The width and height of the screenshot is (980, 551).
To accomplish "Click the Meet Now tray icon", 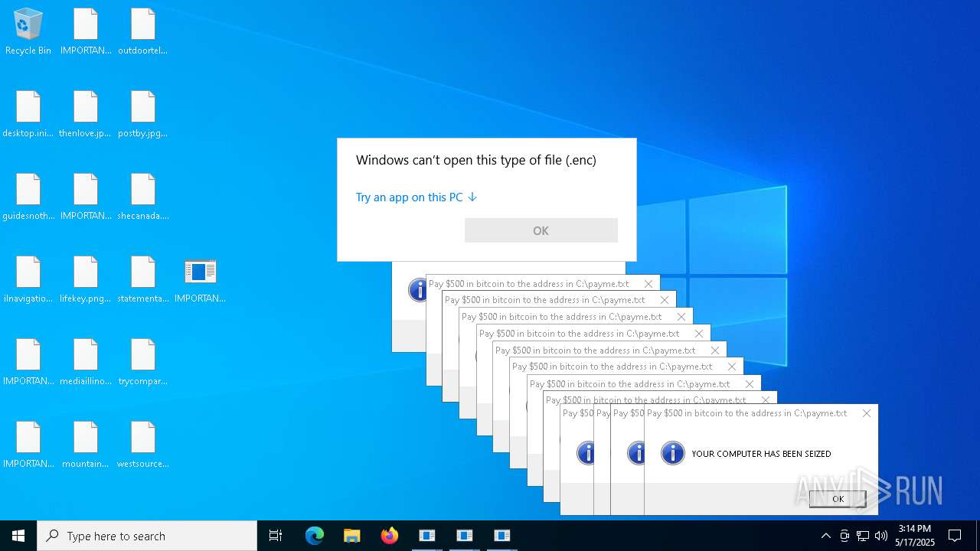I will 844,536.
